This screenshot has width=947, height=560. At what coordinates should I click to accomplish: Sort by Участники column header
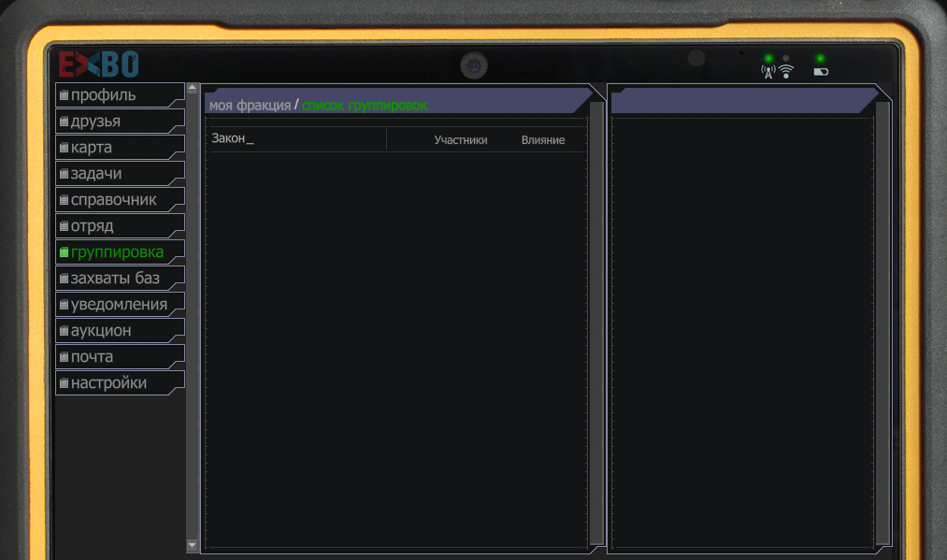461,140
